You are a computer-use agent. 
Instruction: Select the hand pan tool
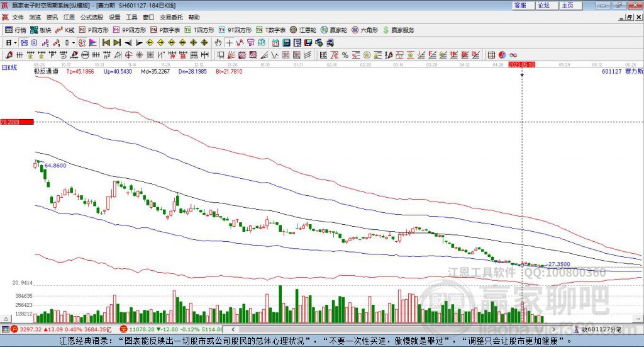[218, 43]
